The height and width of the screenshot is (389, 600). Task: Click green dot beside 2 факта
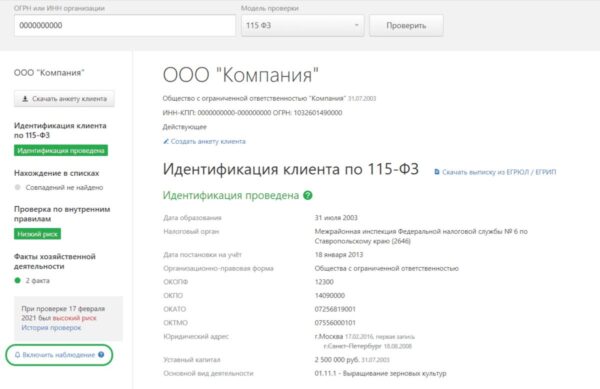point(17,280)
